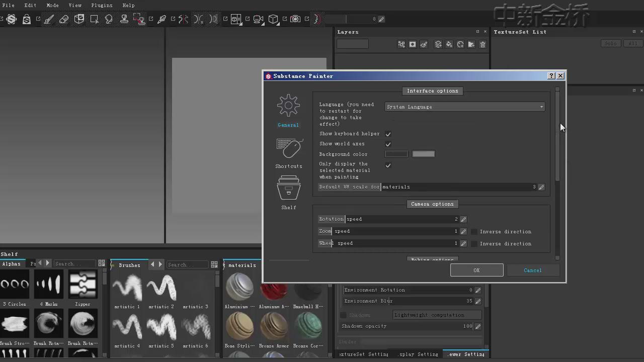
Task: Click add effect icon in Layers panel
Action: pyautogui.click(x=401, y=44)
